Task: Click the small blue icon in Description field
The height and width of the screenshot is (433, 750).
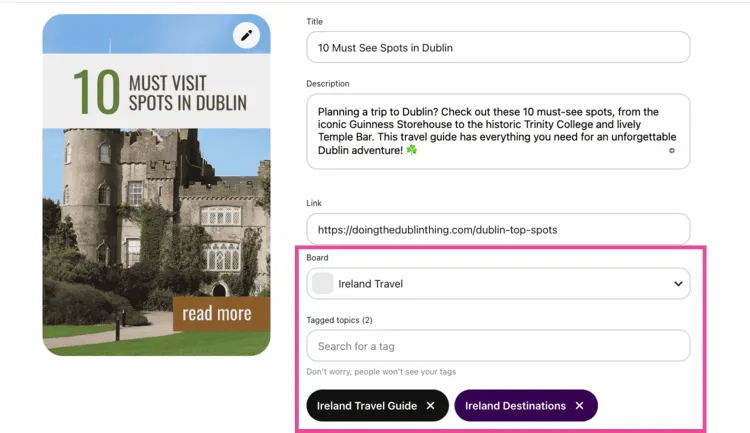Action: tap(672, 151)
